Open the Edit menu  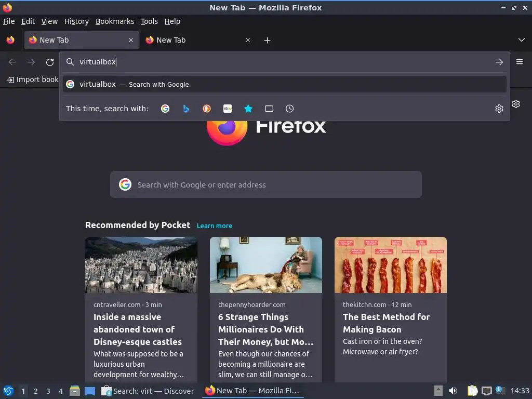coord(28,21)
